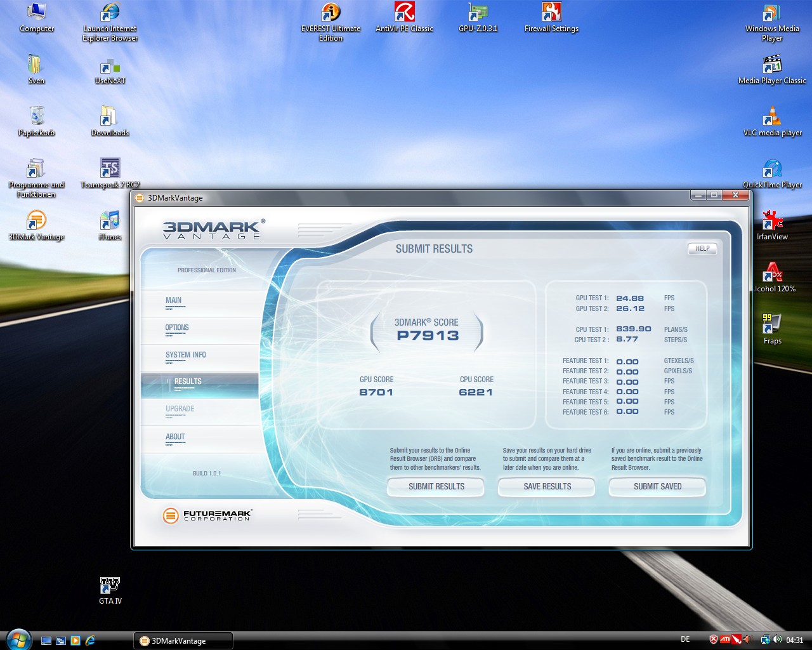
Task: Click the network connection tray icon
Action: pos(766,640)
